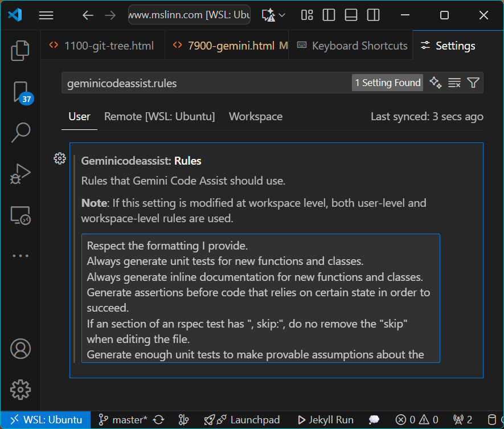Toggle the primary side bar layout button
This screenshot has height=429, width=504.
(329, 15)
